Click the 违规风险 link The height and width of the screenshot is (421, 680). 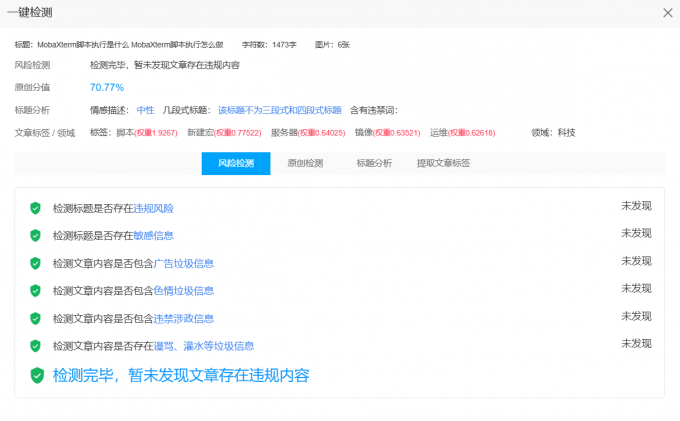click(x=153, y=209)
